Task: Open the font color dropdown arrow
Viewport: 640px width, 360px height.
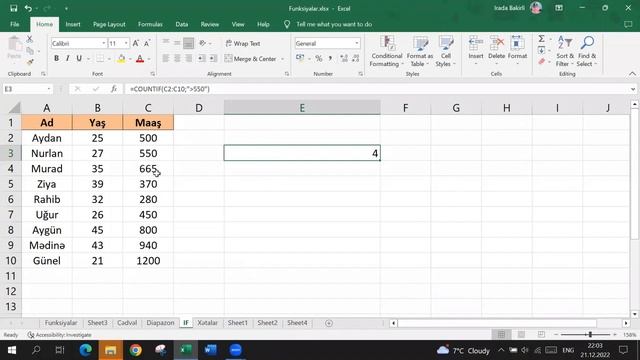Action: tap(149, 59)
